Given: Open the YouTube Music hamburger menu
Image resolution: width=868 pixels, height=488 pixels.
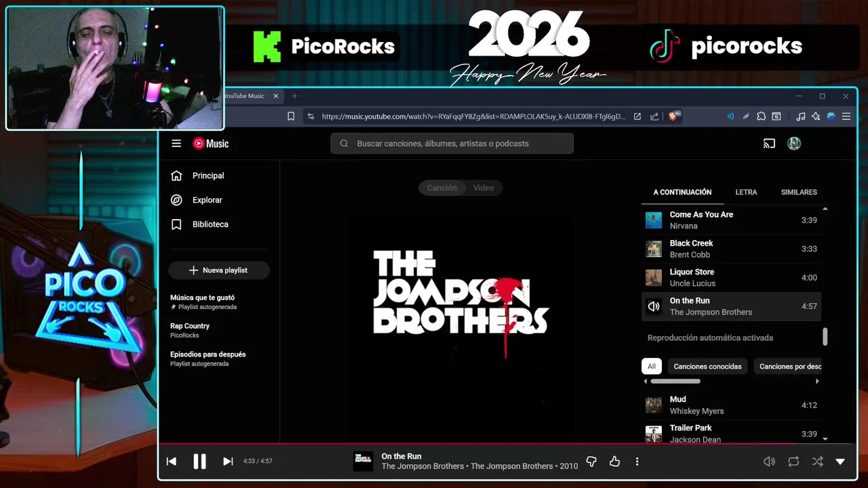Looking at the screenshot, I should [x=176, y=143].
